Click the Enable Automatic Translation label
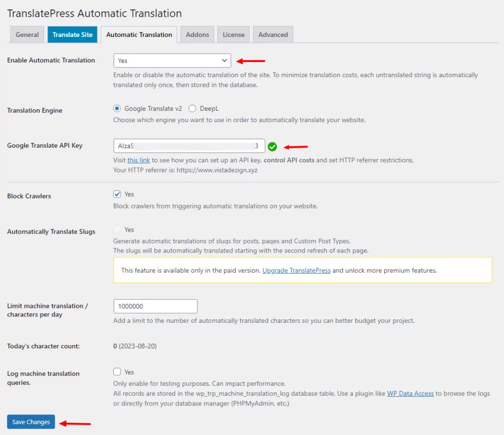 [x=51, y=60]
